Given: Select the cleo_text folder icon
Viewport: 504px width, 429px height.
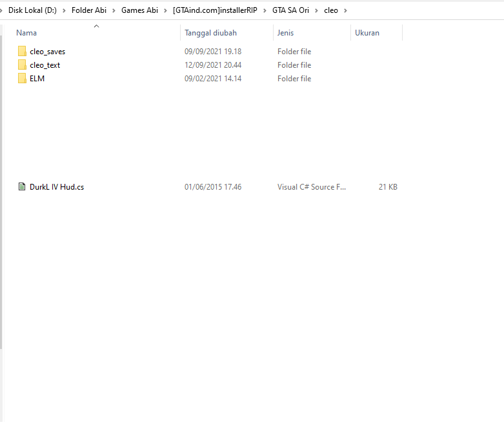Looking at the screenshot, I should [22, 65].
